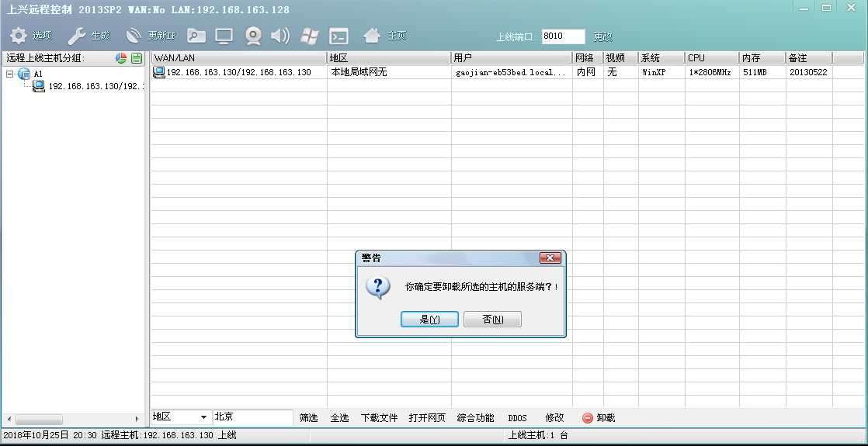Click right arrow of tree horizontal scrollbar

137,420
